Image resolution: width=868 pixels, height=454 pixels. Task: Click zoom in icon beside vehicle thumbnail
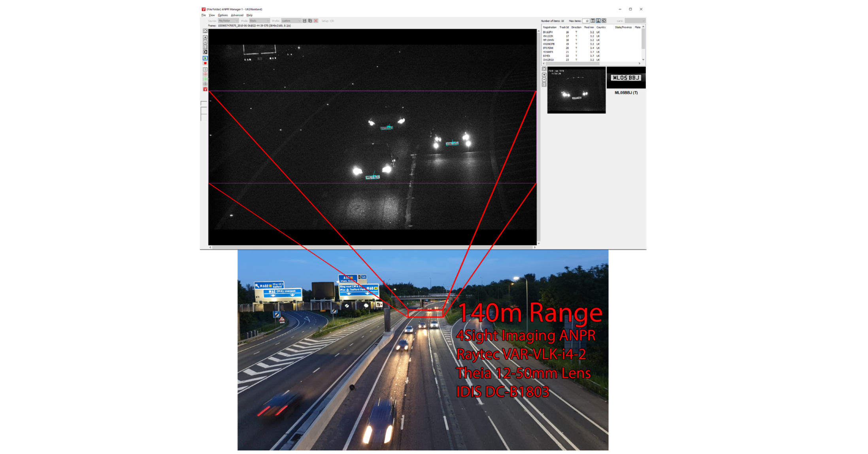544,75
